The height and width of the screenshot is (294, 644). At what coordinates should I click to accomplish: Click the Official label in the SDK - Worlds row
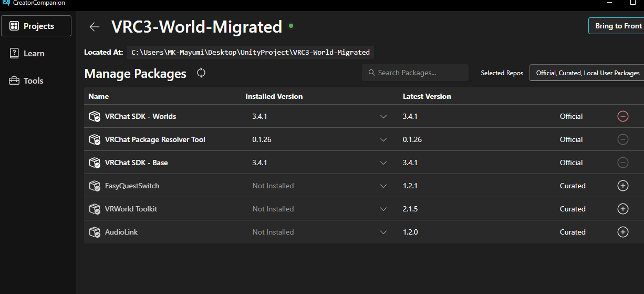pyautogui.click(x=572, y=116)
